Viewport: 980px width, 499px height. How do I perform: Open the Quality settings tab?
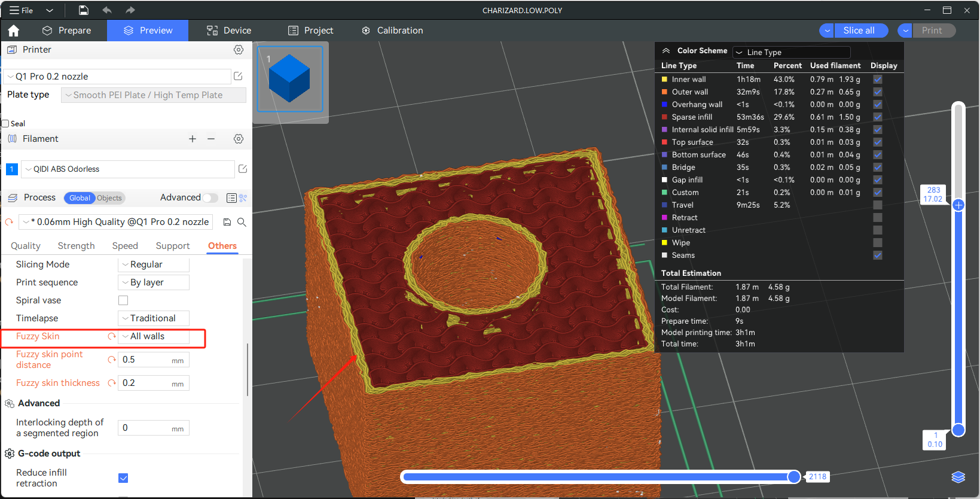[x=26, y=246]
